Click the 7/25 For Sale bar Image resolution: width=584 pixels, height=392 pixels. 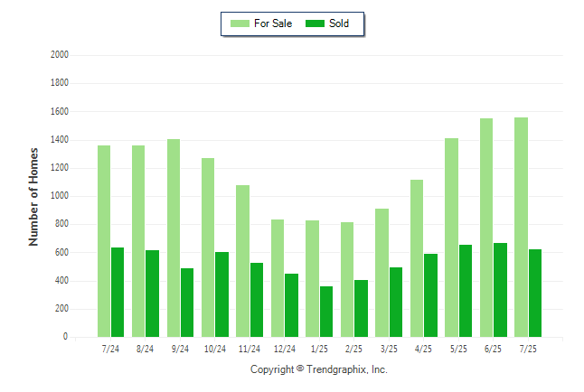click(x=521, y=227)
